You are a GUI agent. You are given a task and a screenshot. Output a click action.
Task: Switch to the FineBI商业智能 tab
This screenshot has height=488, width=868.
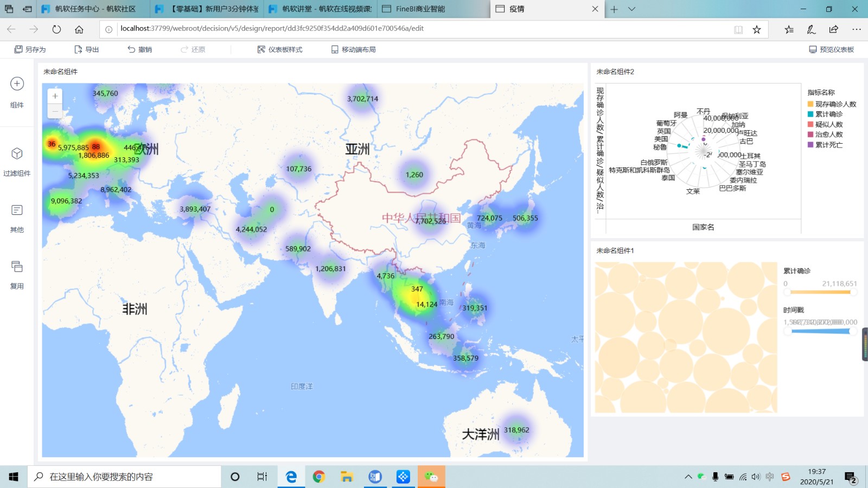(434, 9)
